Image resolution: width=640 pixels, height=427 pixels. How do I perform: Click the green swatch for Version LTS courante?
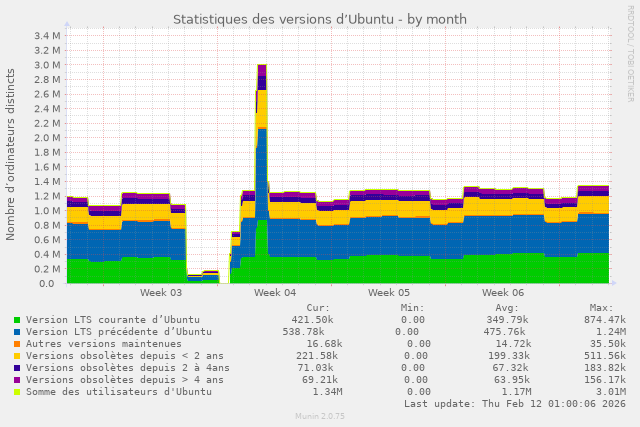[x=17, y=320]
